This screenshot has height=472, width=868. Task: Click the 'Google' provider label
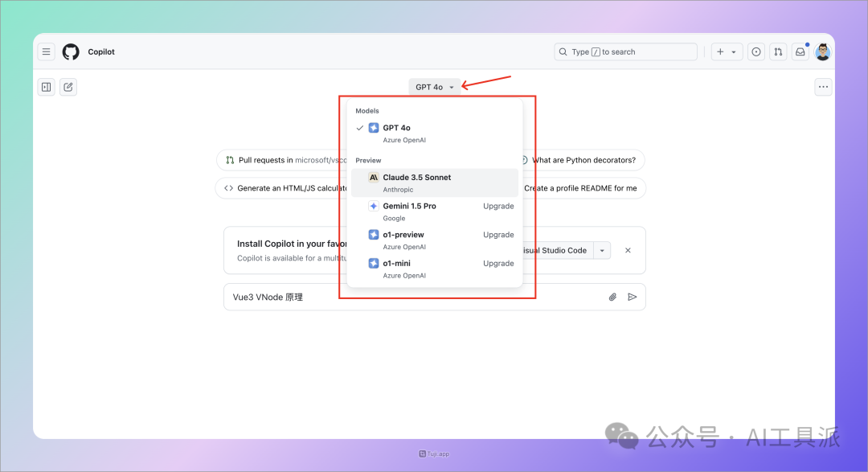(x=394, y=218)
